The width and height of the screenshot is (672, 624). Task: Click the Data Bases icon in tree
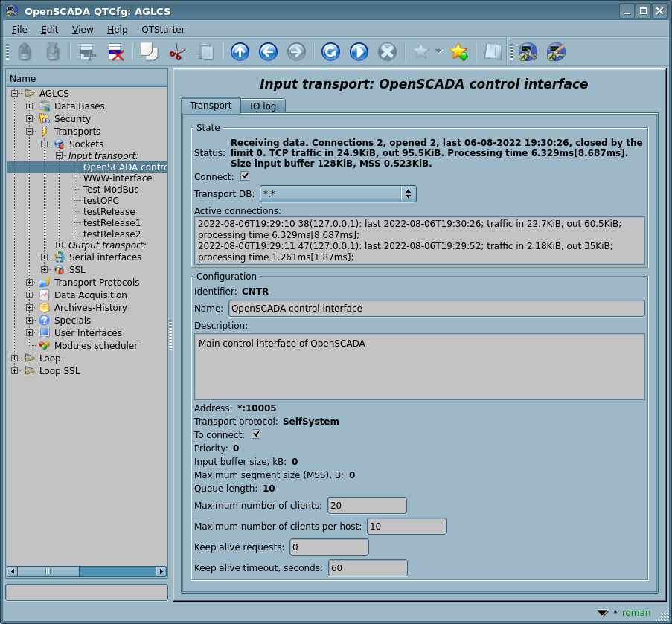tap(44, 106)
